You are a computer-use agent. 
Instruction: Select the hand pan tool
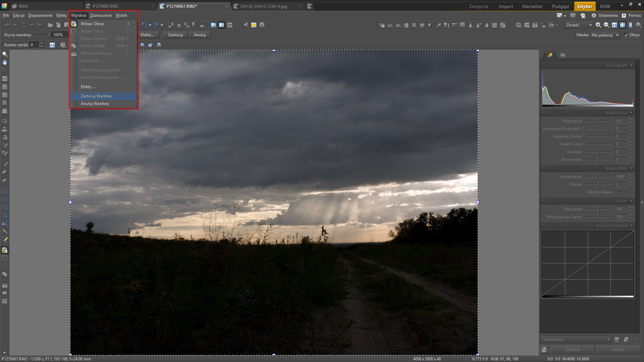pyautogui.click(x=5, y=62)
